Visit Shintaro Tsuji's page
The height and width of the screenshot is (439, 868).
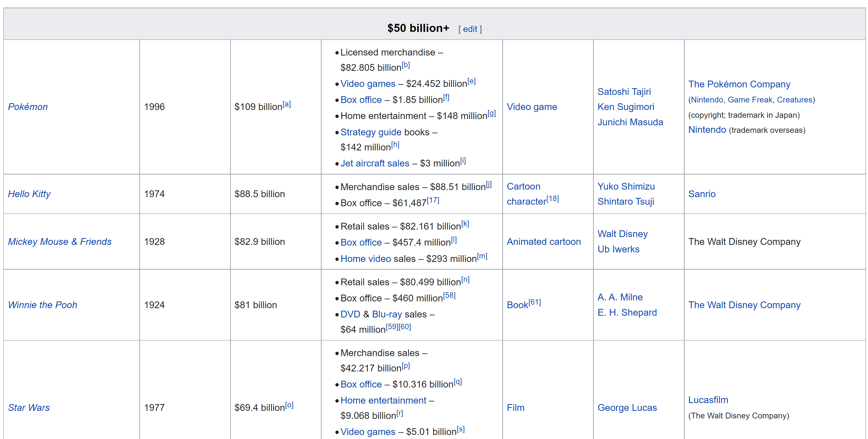pyautogui.click(x=626, y=201)
